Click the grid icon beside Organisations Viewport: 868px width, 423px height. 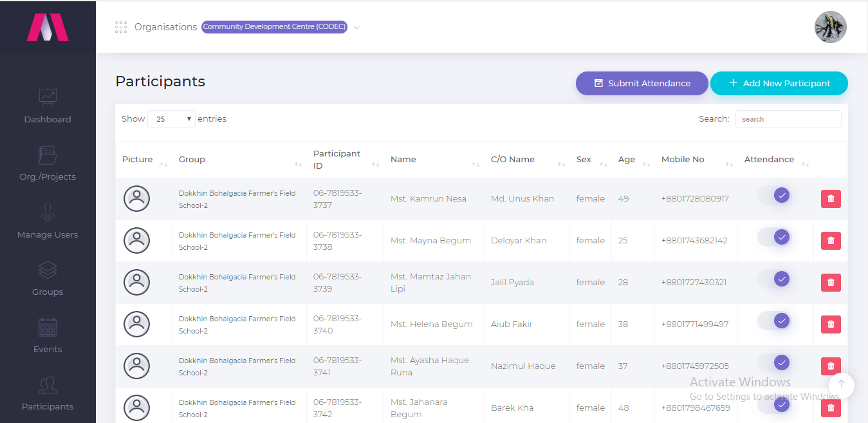tap(121, 27)
